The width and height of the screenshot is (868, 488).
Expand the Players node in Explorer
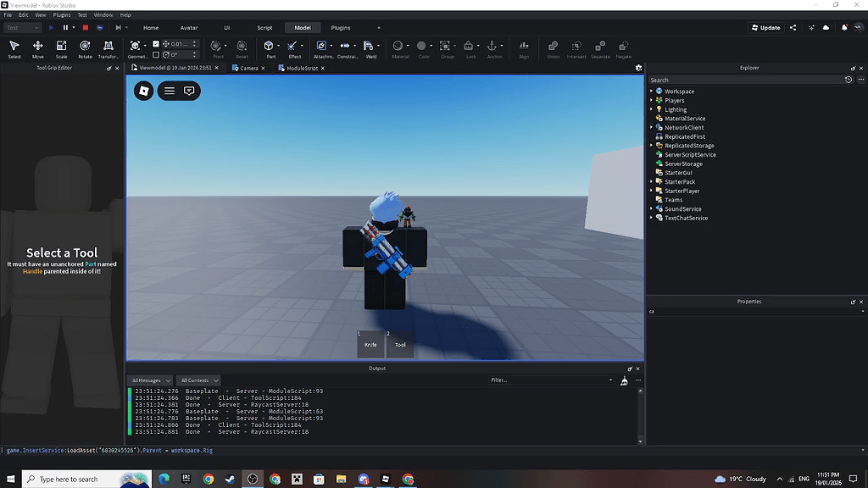pos(652,100)
